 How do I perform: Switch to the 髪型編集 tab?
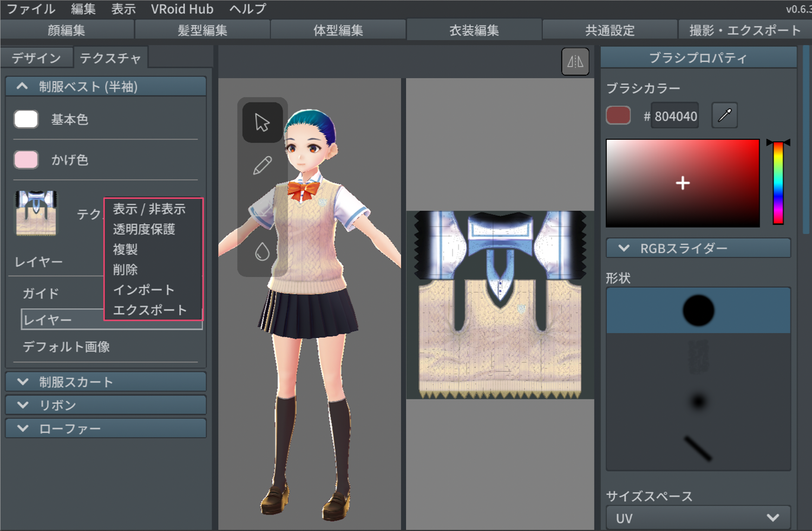pyautogui.click(x=202, y=30)
